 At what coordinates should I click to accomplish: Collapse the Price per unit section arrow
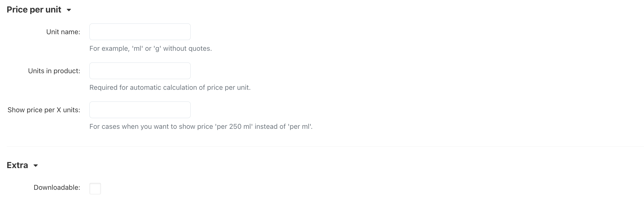69,10
